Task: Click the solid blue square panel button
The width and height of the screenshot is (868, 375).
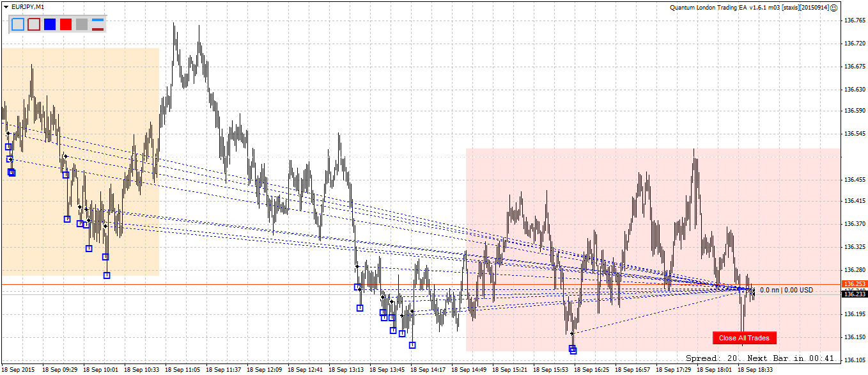Action: coord(50,24)
